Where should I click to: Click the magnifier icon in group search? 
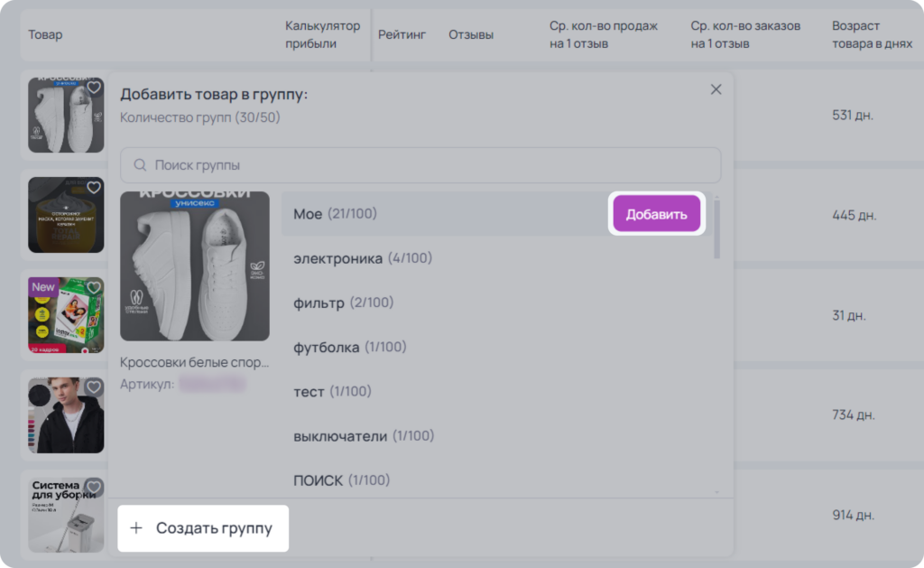140,165
